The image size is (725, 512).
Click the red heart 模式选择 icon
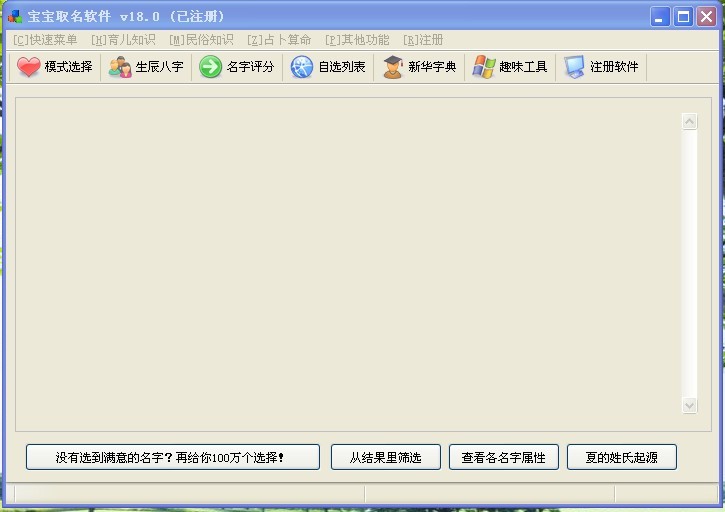(x=29, y=67)
